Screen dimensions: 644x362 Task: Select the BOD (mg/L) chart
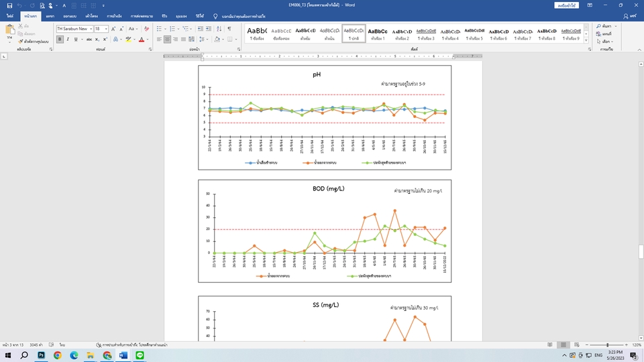tap(325, 231)
